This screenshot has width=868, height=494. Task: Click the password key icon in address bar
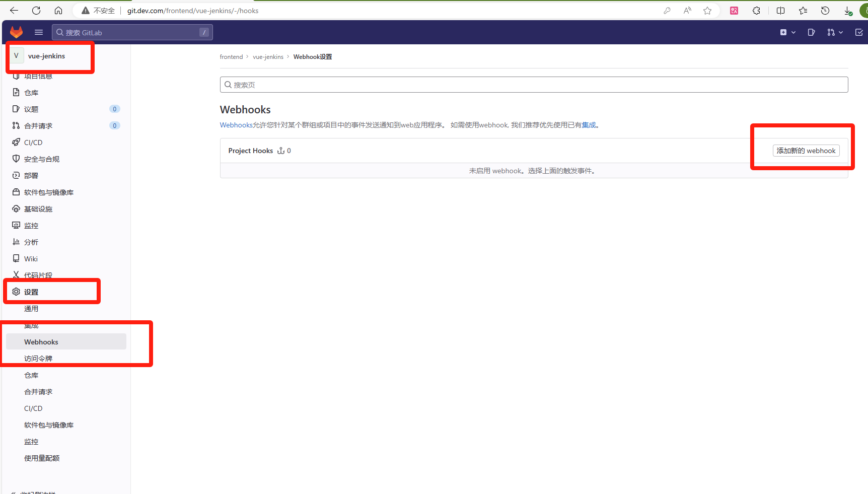click(x=667, y=11)
